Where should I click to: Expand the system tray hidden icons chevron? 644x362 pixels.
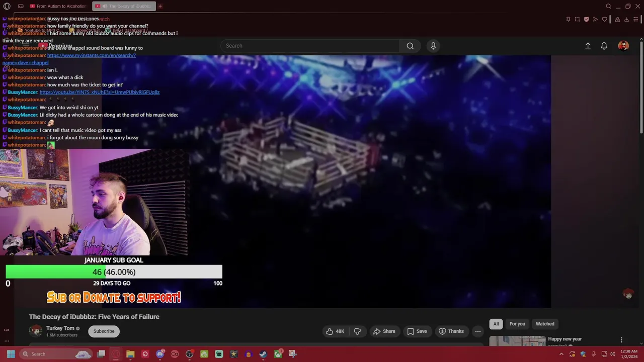tap(561, 354)
